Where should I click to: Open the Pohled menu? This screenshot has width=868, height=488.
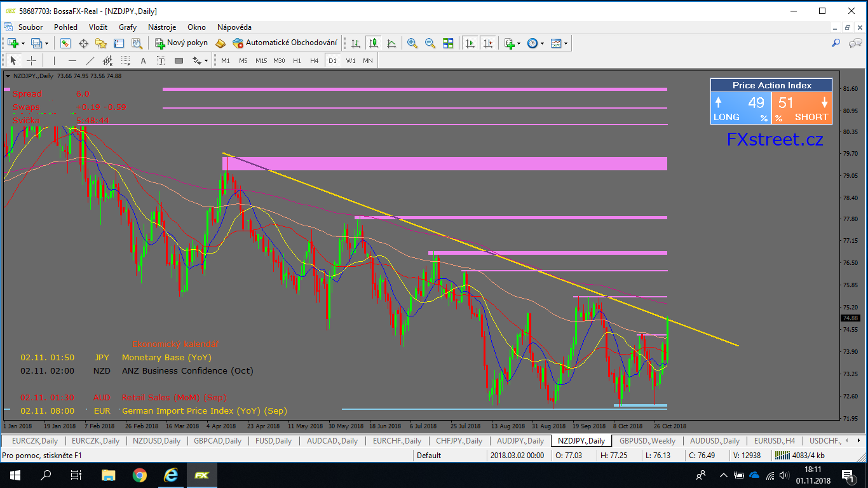[65, 27]
